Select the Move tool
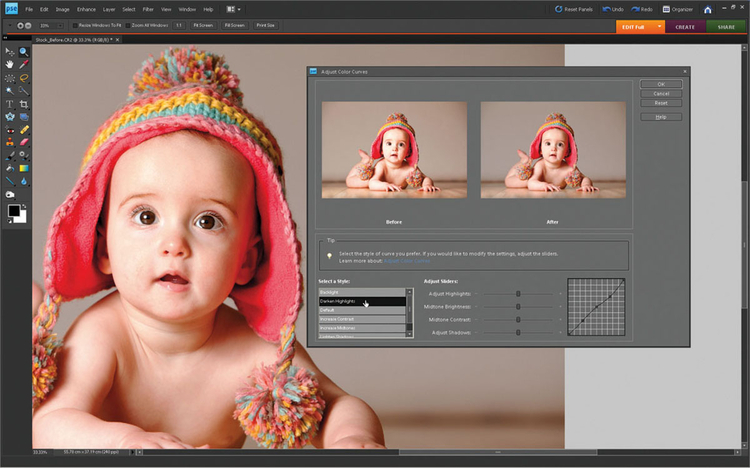 pyautogui.click(x=10, y=52)
